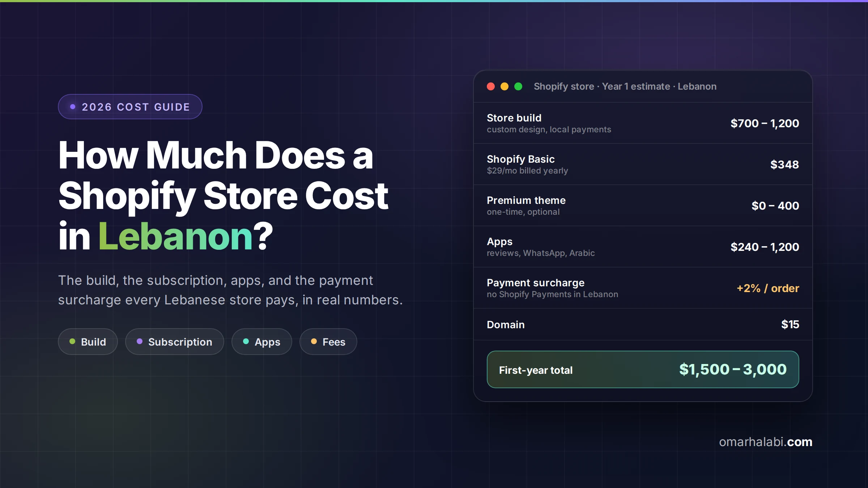
Task: Click the First-year total box
Action: pos(643,369)
